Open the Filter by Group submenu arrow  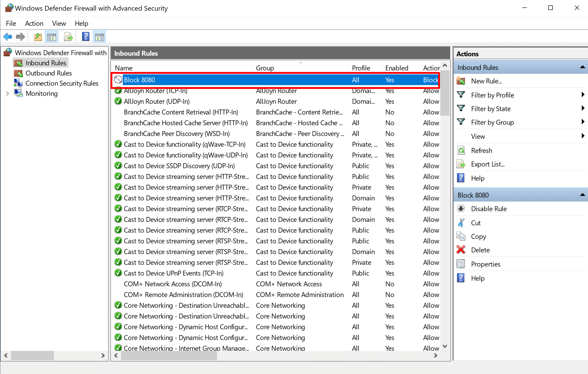coord(583,122)
